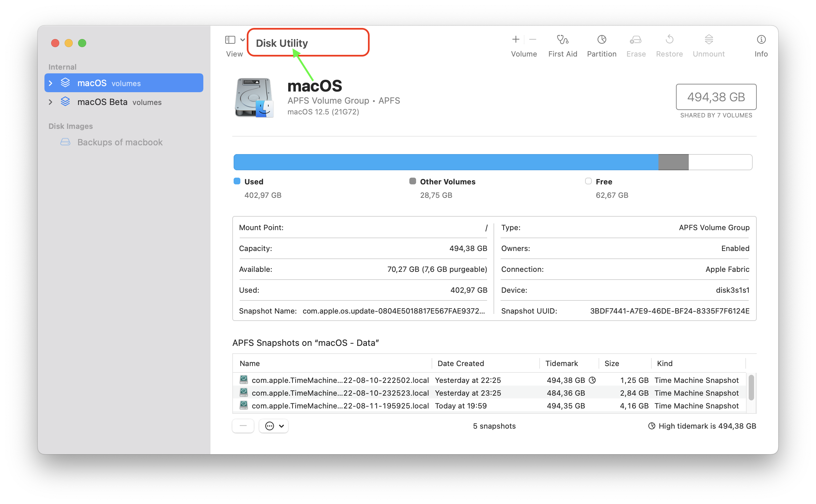
Task: Open the View layout dropdown chevron
Action: (243, 39)
